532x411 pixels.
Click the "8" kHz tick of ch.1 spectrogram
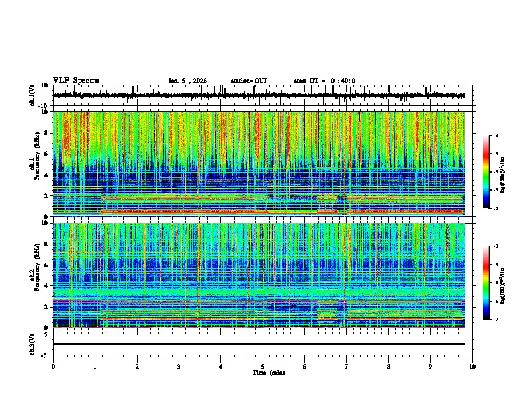[46, 133]
